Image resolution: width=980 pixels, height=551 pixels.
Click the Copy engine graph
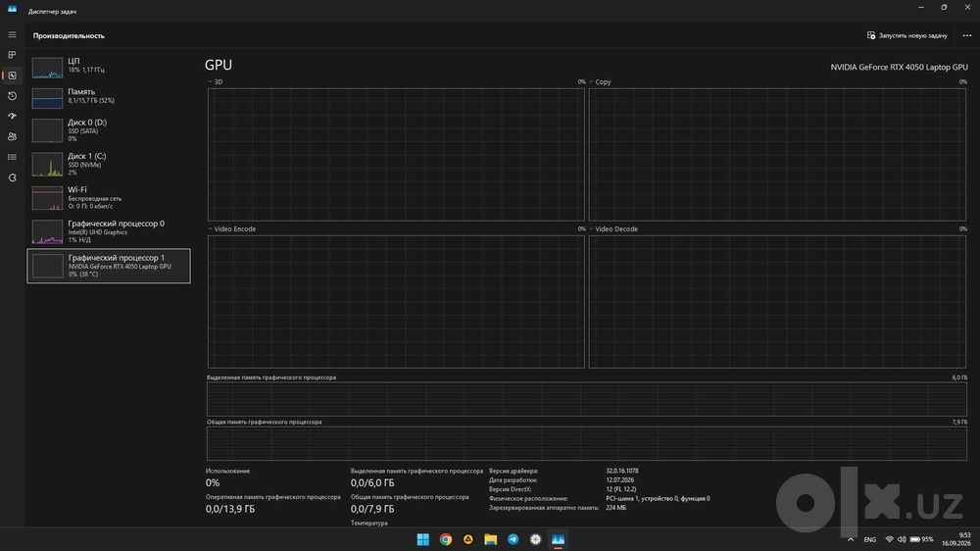point(777,155)
